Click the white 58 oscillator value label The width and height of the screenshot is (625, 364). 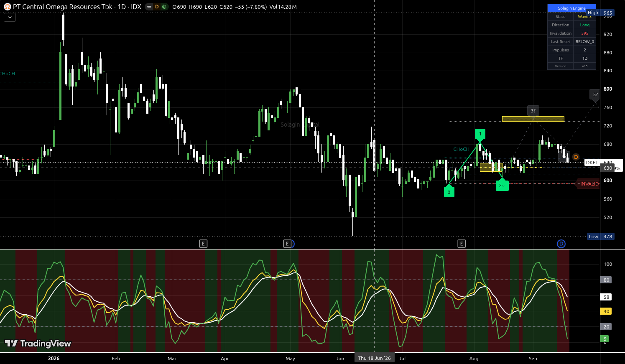(606, 297)
